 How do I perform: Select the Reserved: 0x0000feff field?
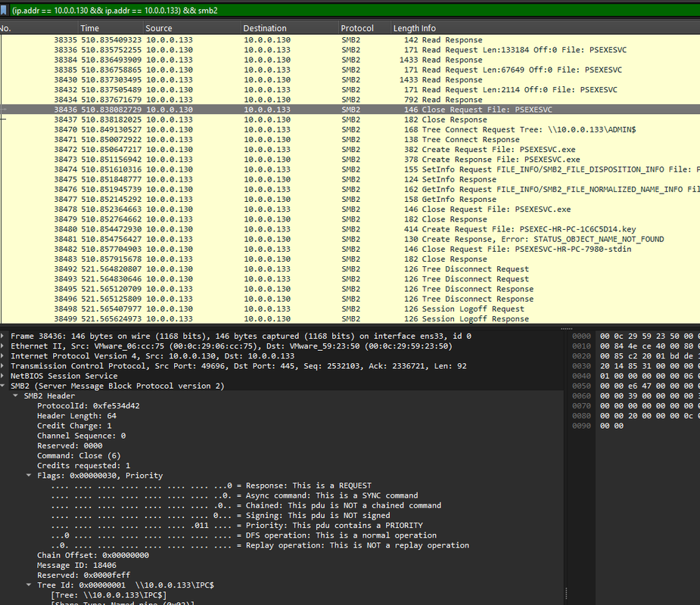(x=83, y=575)
